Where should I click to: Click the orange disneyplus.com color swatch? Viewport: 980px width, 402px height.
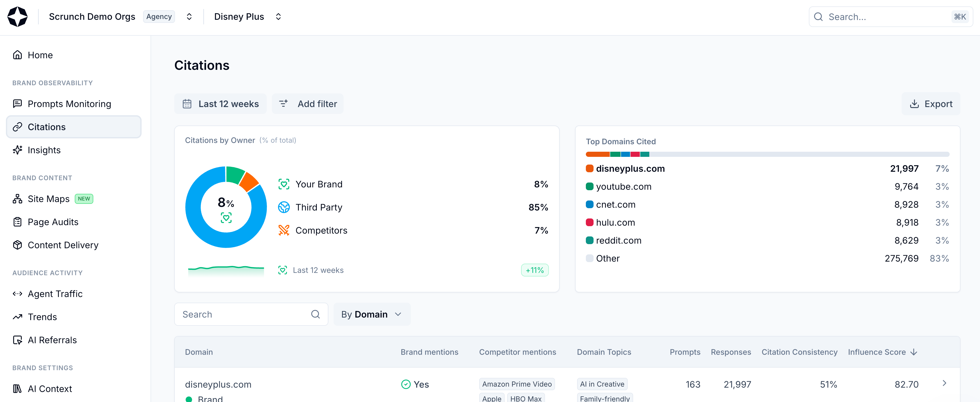(589, 168)
